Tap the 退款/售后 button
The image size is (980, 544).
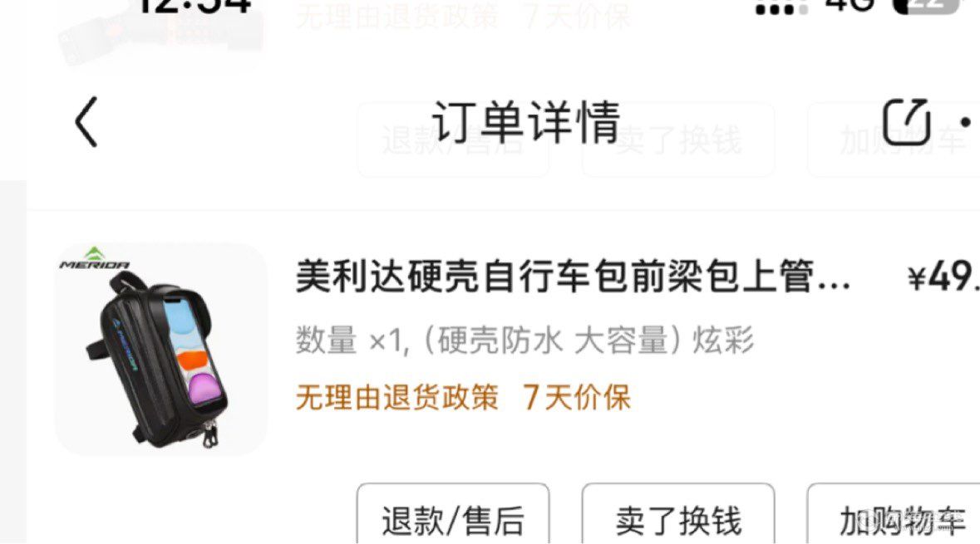tap(453, 514)
